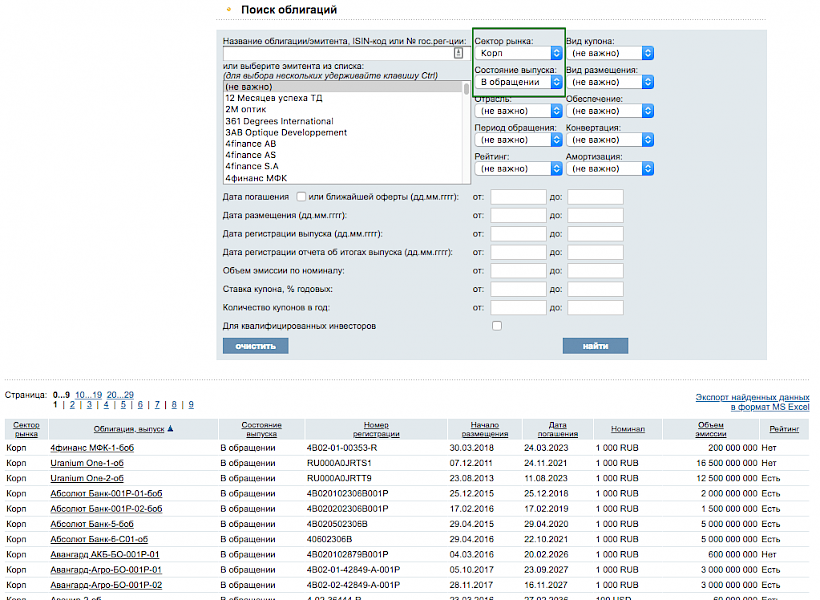
Task: Open the bond Uranium One-2-об
Action: [87, 478]
